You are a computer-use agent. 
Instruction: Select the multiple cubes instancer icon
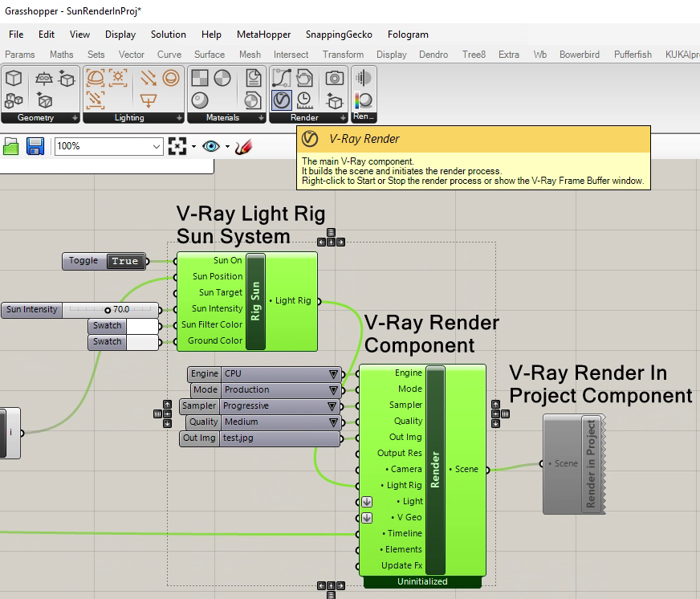14,100
